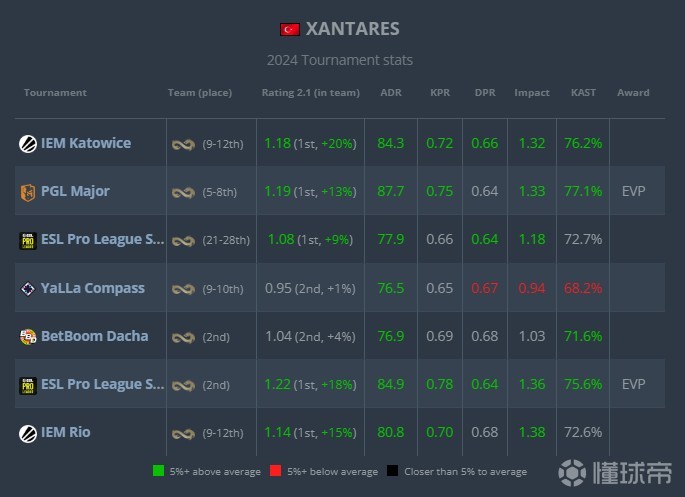Click the KAST column header
685x497 pixels.
[x=582, y=93]
